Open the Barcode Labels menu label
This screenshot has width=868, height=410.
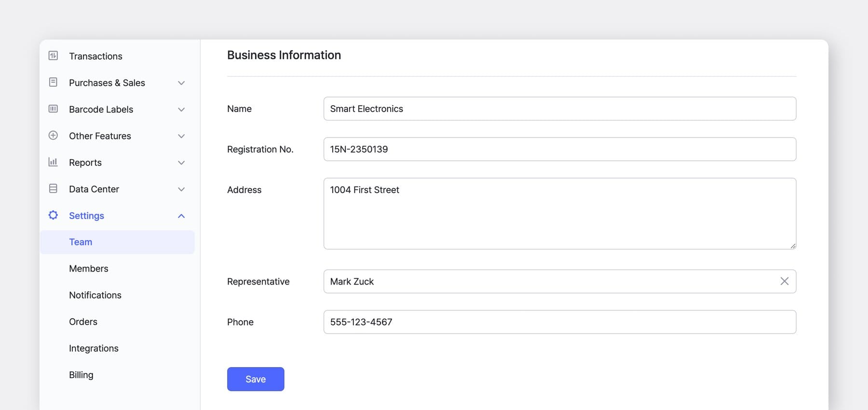[x=101, y=109]
